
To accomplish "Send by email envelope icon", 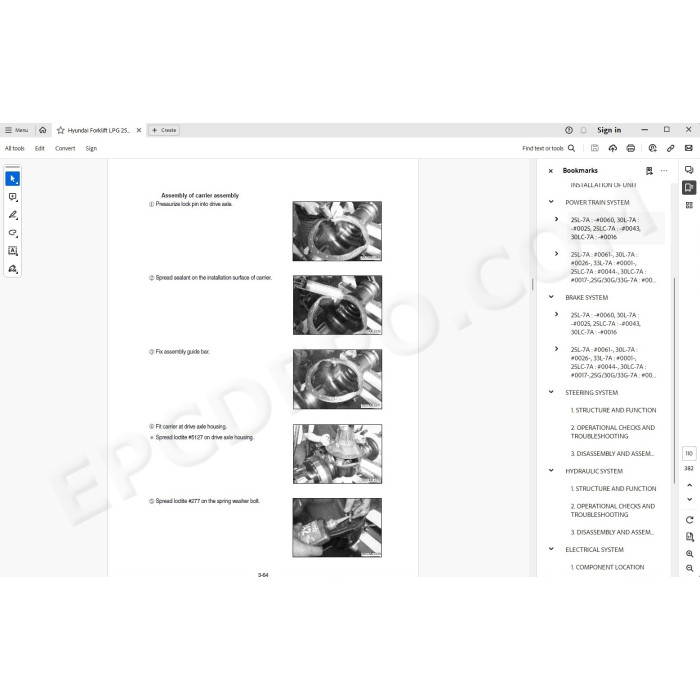I will click(689, 148).
